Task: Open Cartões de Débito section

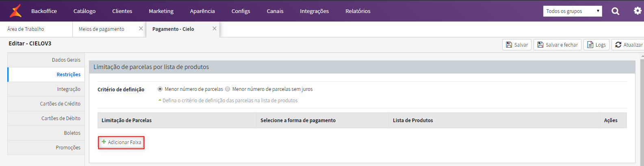Action: pos(46,118)
